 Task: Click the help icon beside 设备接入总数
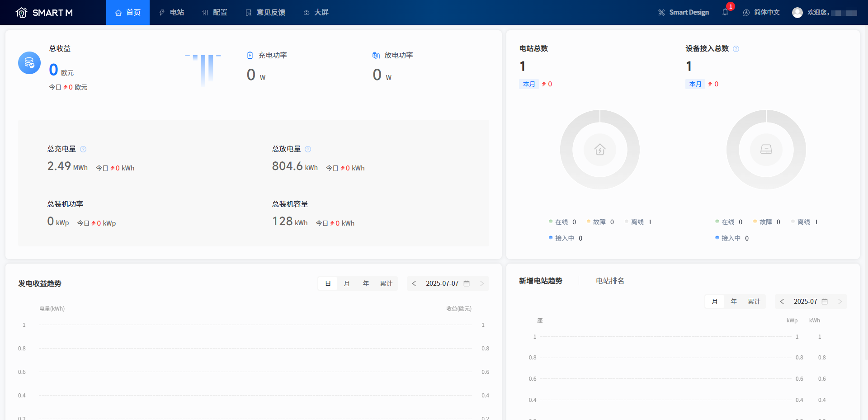[x=736, y=49]
